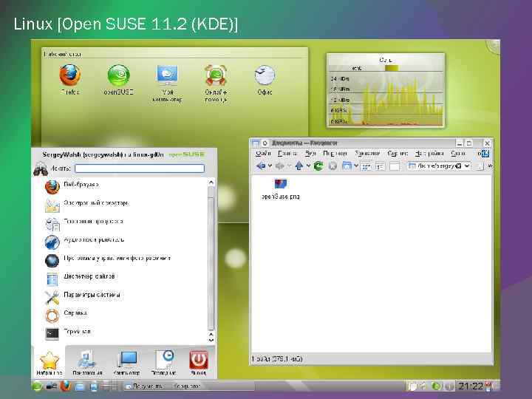Switch to Applications tab in Kickoff
532x399 pixels.
(87, 364)
